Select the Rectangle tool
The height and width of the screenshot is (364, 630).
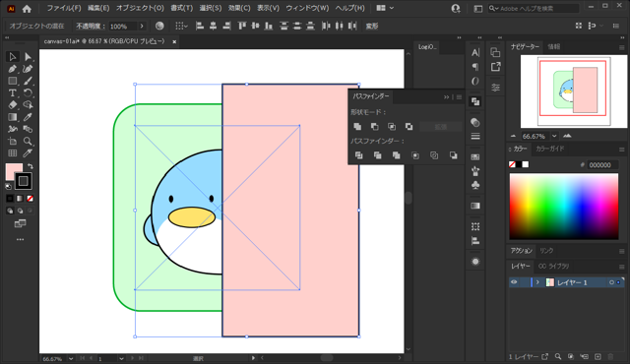(13, 81)
